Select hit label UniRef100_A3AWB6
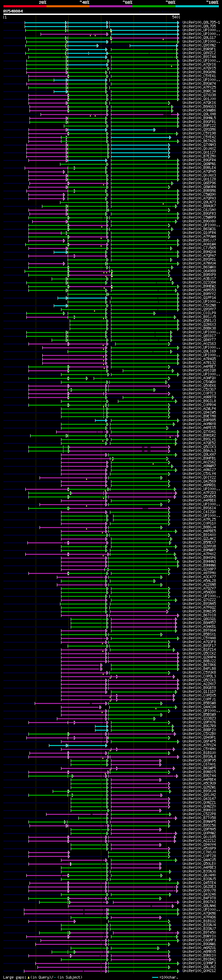Image resolution: width=222 pixels, height=980 pixels. tap(199, 110)
